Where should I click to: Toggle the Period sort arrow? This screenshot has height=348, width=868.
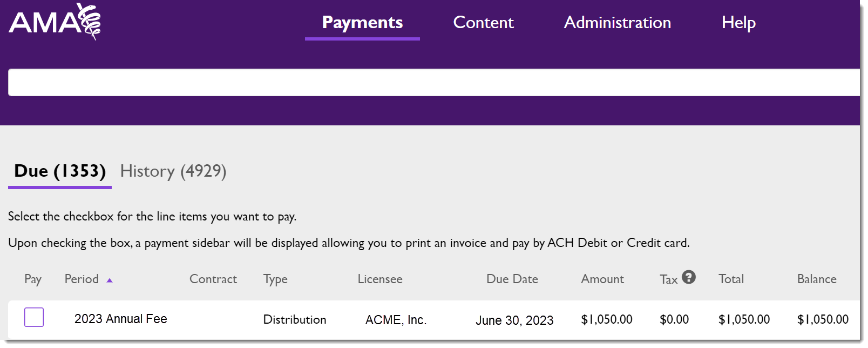point(110,280)
